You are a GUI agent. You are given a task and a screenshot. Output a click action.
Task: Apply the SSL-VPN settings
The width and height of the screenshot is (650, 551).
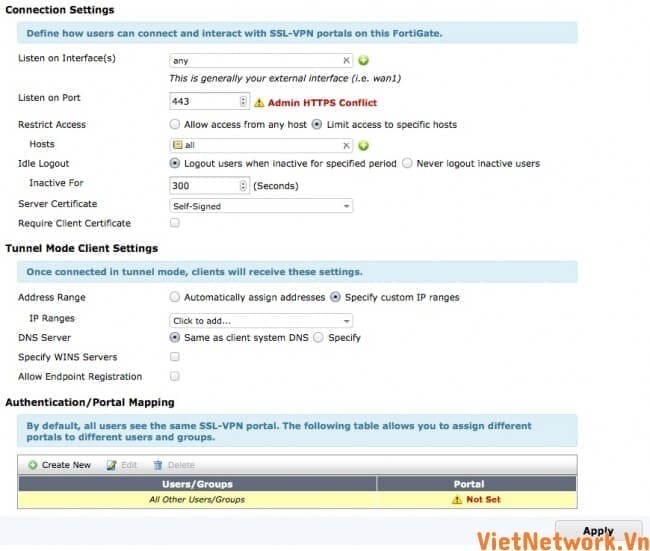[598, 531]
